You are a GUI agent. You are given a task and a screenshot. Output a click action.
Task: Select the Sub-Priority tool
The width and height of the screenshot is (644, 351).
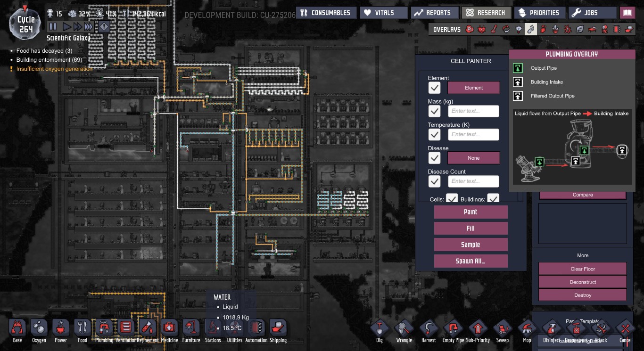pyautogui.click(x=478, y=331)
